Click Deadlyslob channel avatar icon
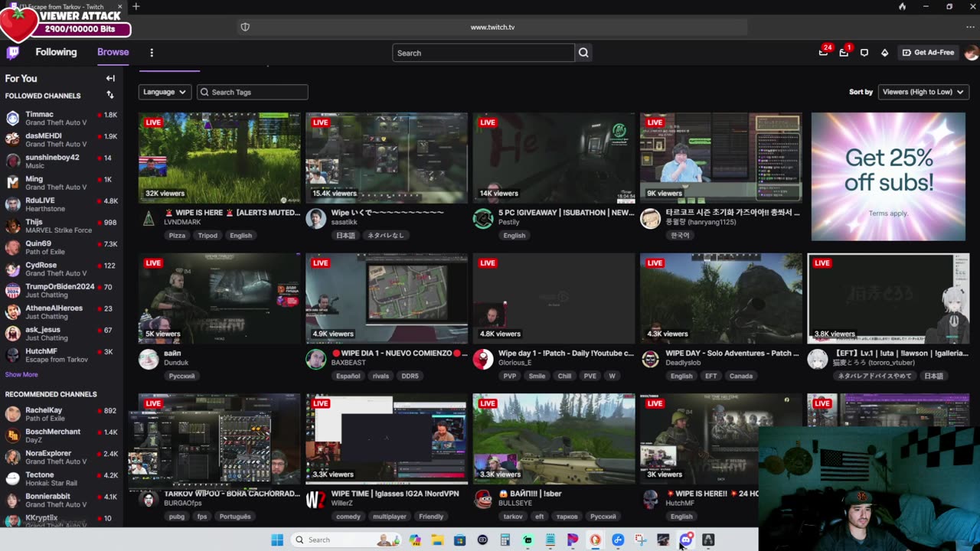This screenshot has width=980, height=551. pyautogui.click(x=650, y=360)
